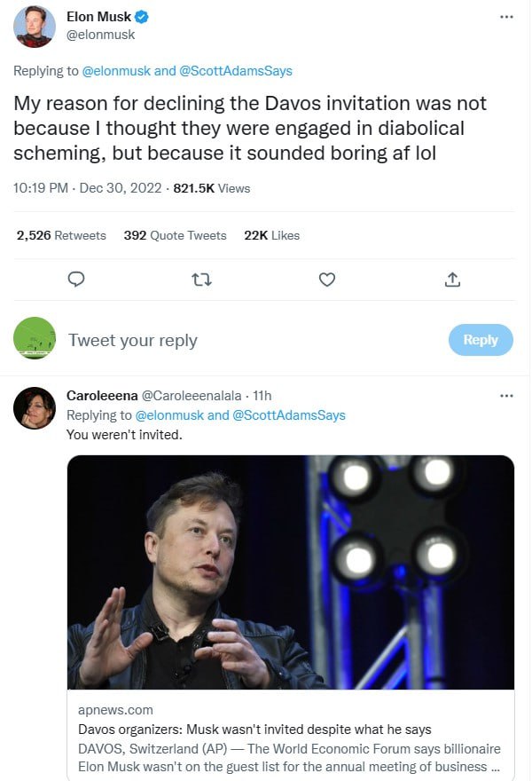Open the tweet author's profile picture
The image size is (532, 781).
[x=35, y=27]
